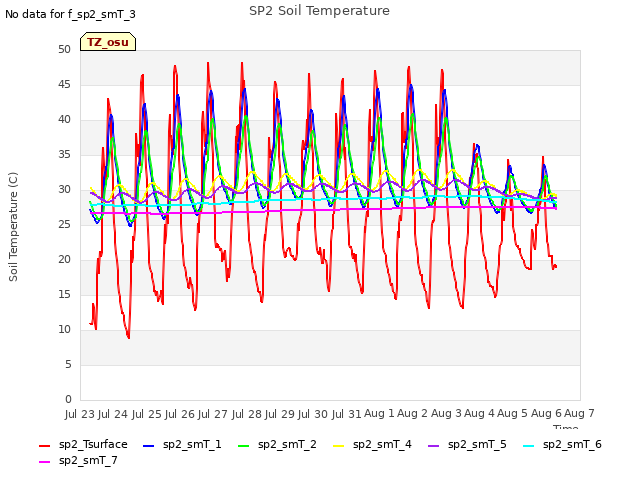The height and width of the screenshot is (480, 640).
Task: Select the sp2_smT_4 legend entry
Action: (x=382, y=444)
